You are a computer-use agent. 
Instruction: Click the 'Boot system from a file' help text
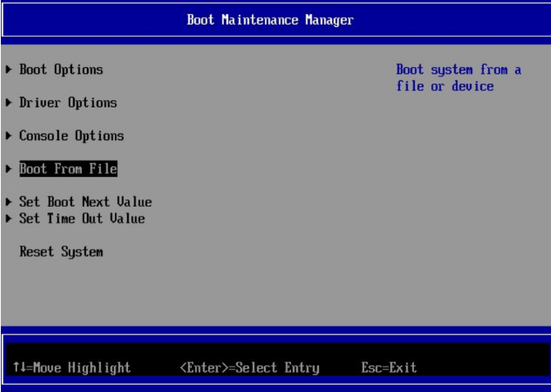tap(458, 78)
